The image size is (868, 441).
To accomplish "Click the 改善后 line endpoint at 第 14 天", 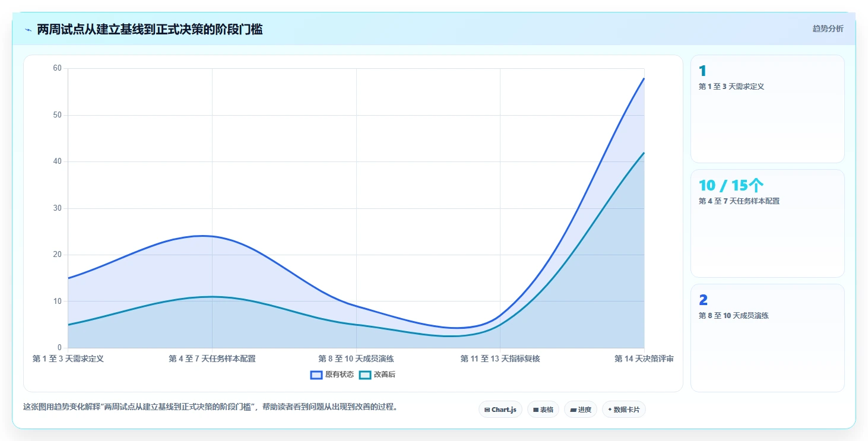I will 644,153.
